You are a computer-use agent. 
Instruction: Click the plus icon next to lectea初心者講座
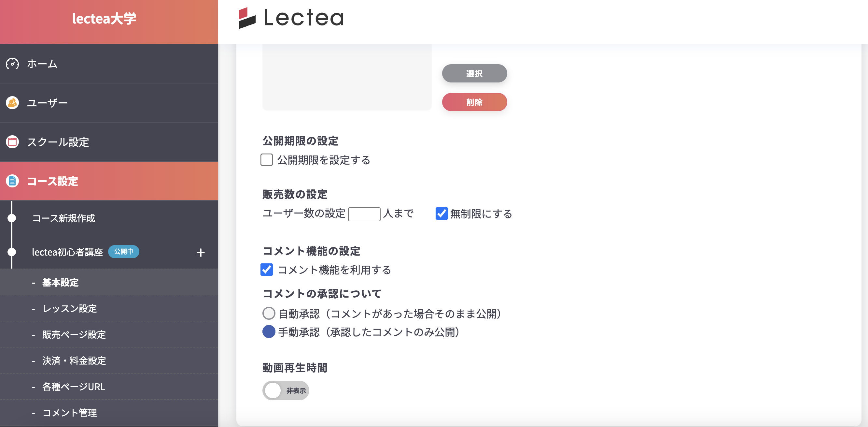coord(201,252)
